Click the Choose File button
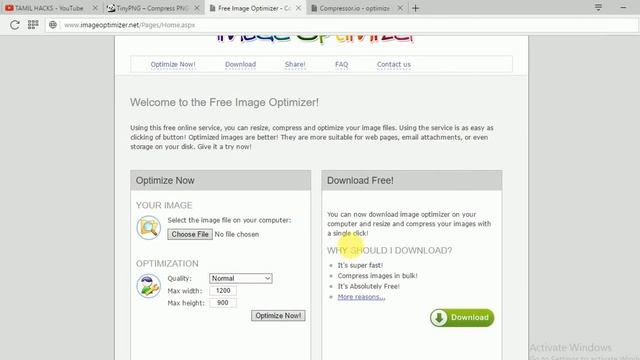This screenshot has height=360, width=640. click(x=190, y=234)
